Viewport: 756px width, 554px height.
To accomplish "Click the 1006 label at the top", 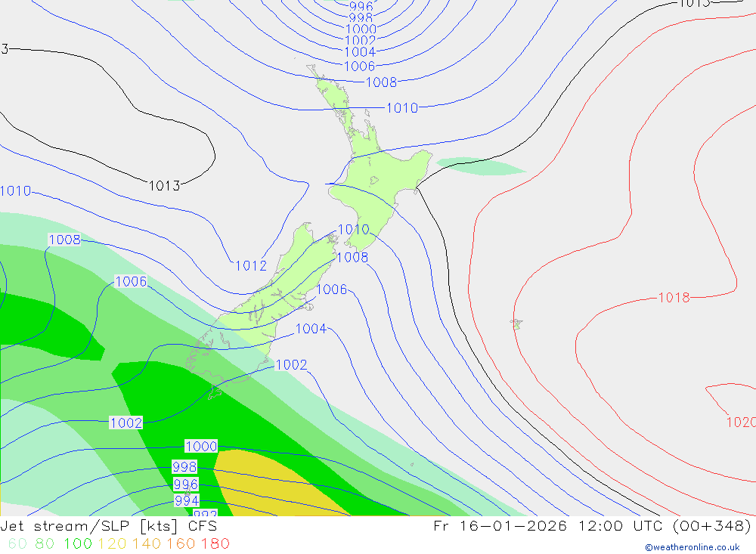I will coord(360,66).
